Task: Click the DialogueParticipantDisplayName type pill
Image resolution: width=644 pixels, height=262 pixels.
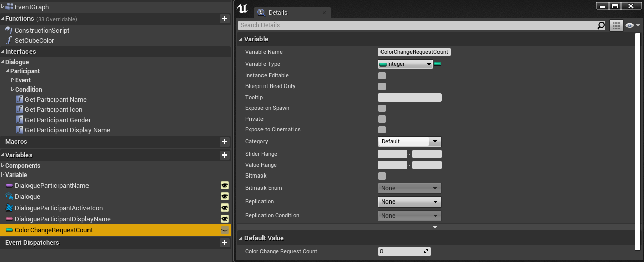Action: point(9,219)
